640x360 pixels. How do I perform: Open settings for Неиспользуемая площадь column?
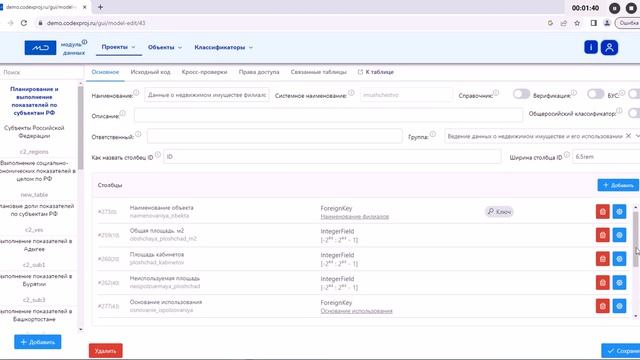click(x=619, y=282)
